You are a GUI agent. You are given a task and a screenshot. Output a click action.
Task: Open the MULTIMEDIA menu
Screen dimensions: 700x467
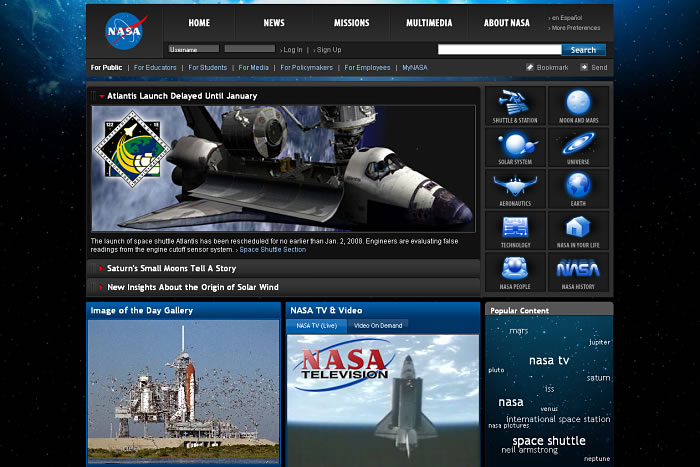click(x=429, y=23)
